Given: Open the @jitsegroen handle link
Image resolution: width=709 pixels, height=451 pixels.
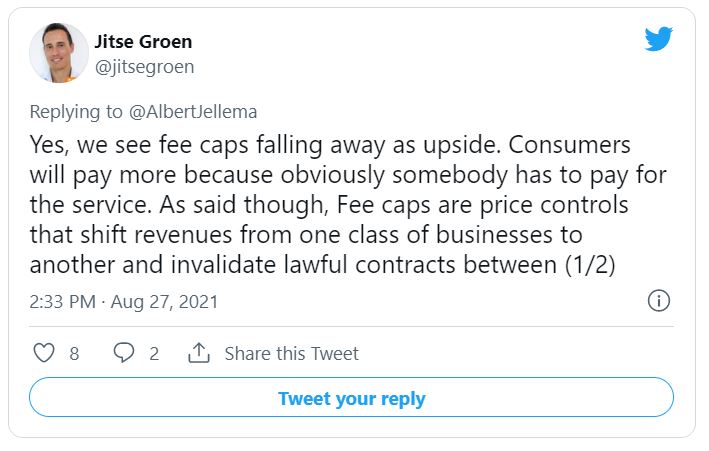Looking at the screenshot, I should [144, 67].
